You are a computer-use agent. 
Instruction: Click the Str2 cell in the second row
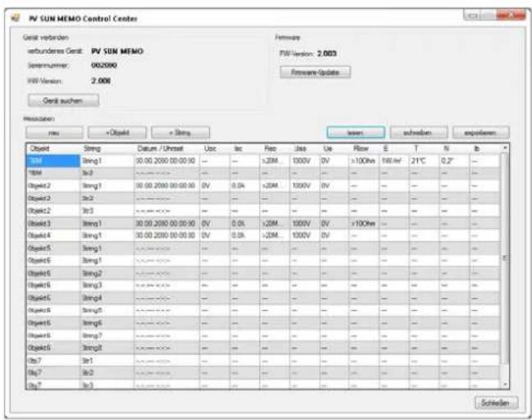pyautogui.click(x=108, y=174)
